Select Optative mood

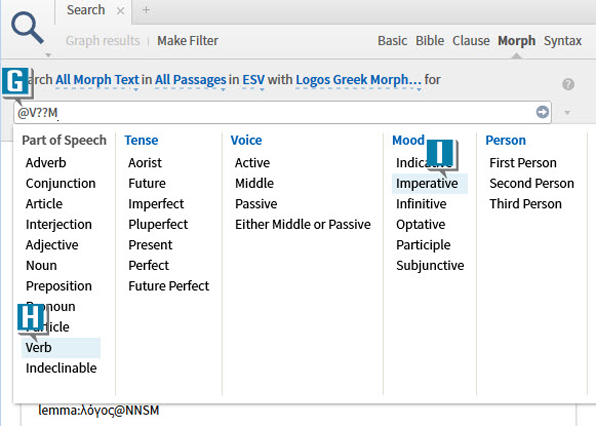click(x=421, y=225)
